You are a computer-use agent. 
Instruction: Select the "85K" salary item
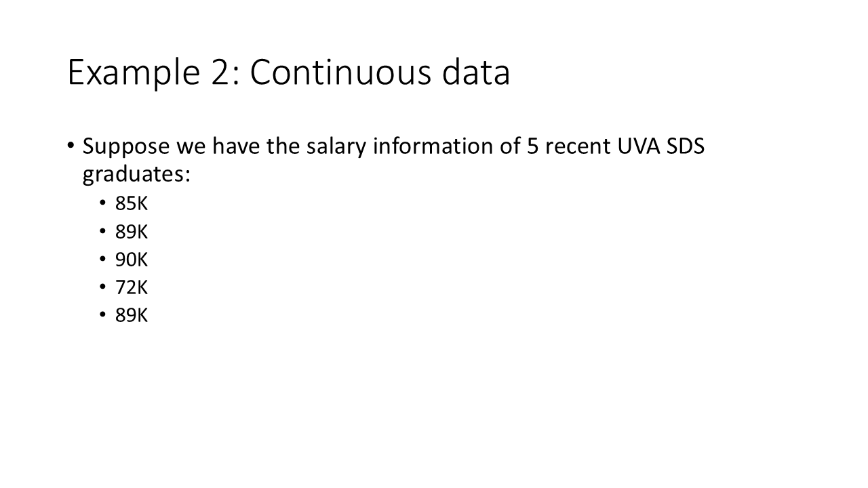[x=132, y=204]
